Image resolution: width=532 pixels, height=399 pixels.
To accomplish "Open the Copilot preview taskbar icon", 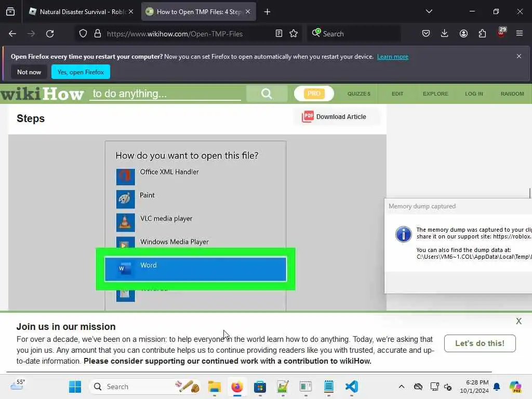I will (516, 387).
